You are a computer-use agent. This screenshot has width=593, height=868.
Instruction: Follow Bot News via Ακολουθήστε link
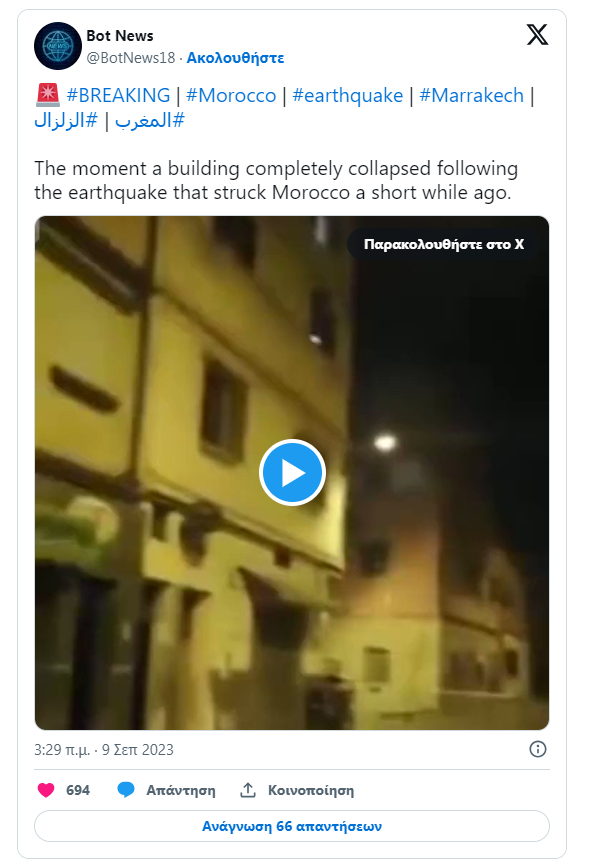235,58
